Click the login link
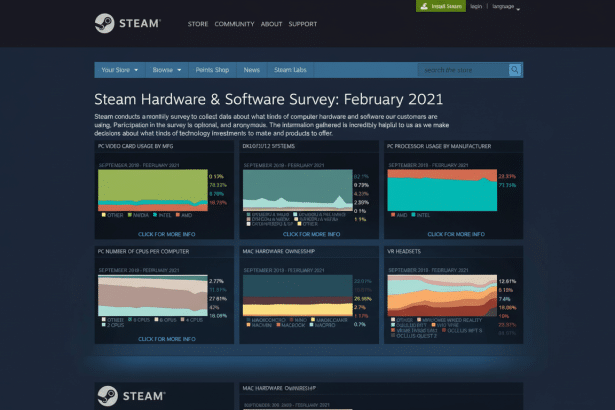This screenshot has height=410, width=615. (476, 6)
